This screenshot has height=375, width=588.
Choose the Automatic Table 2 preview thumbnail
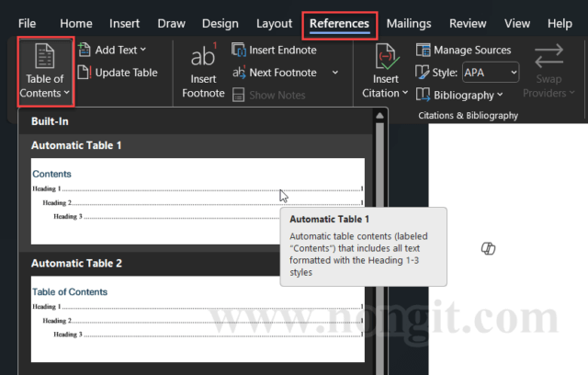[x=198, y=319]
